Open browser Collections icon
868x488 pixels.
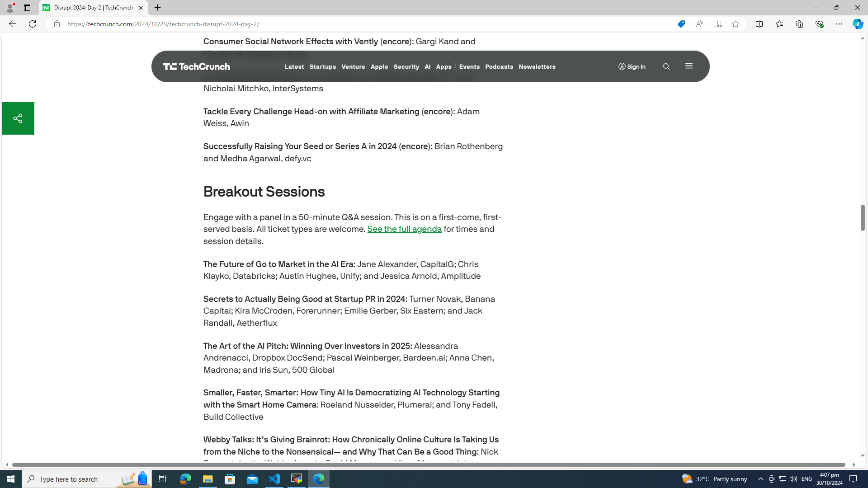[x=799, y=24]
